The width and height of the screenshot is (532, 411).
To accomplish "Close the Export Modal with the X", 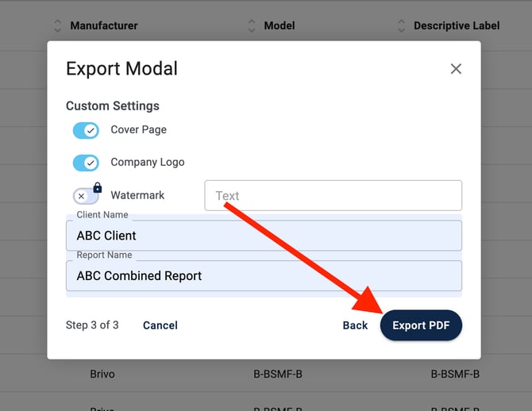I will [456, 69].
